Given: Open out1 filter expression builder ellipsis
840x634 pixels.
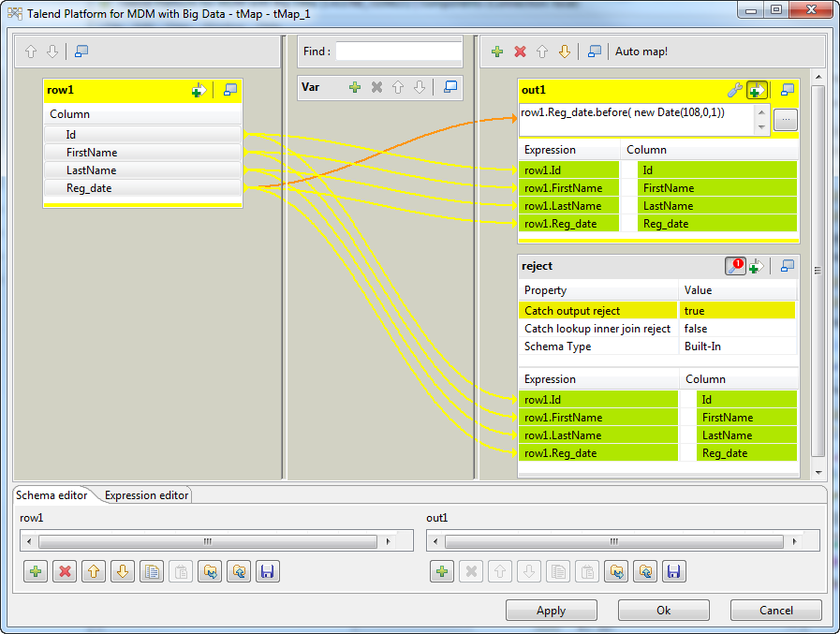Looking at the screenshot, I should [786, 119].
